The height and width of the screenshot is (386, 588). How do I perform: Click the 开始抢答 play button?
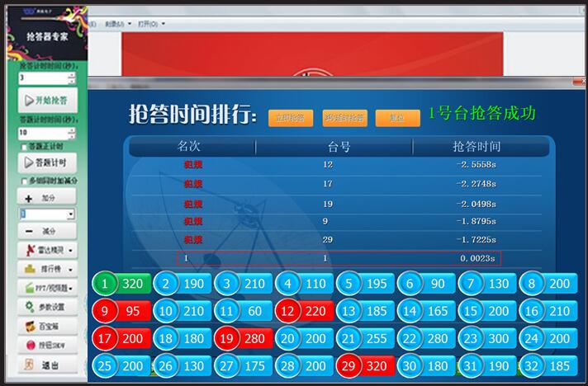click(47, 101)
